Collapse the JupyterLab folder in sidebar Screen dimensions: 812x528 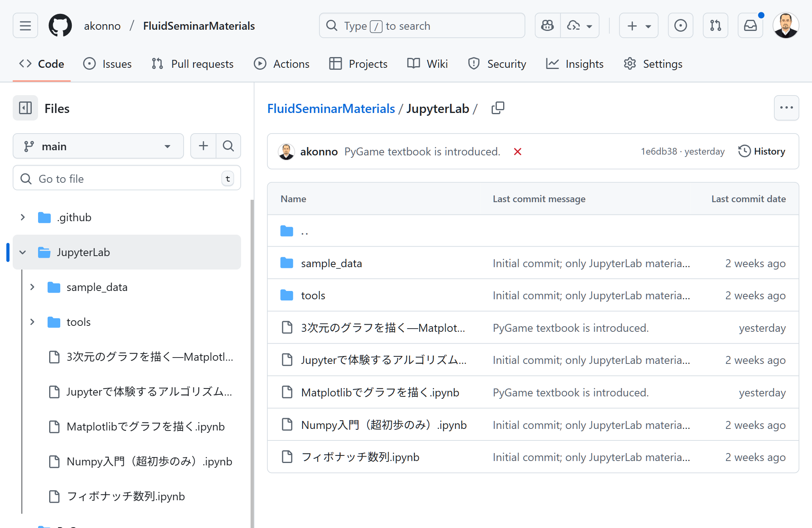click(23, 252)
